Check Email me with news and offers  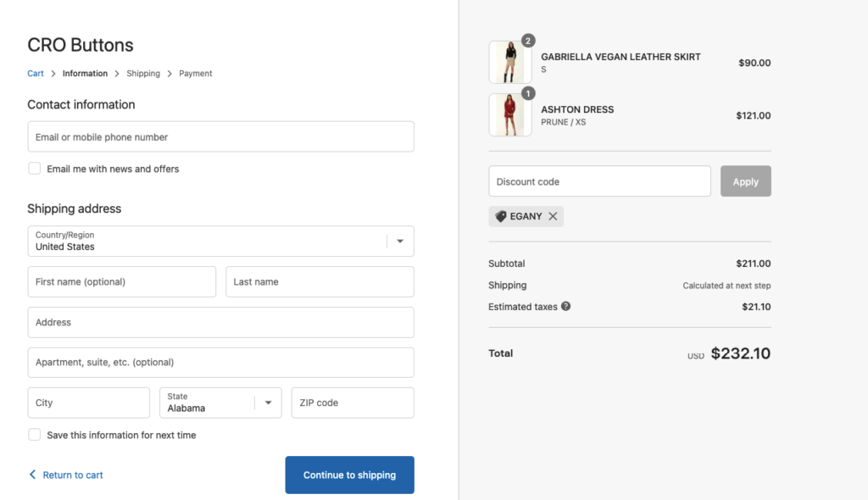[34, 169]
